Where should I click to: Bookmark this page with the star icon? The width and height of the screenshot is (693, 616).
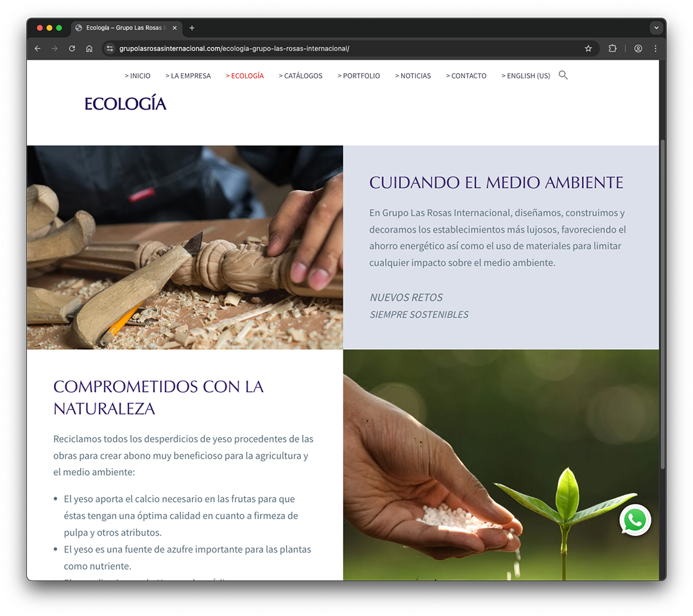click(x=588, y=49)
